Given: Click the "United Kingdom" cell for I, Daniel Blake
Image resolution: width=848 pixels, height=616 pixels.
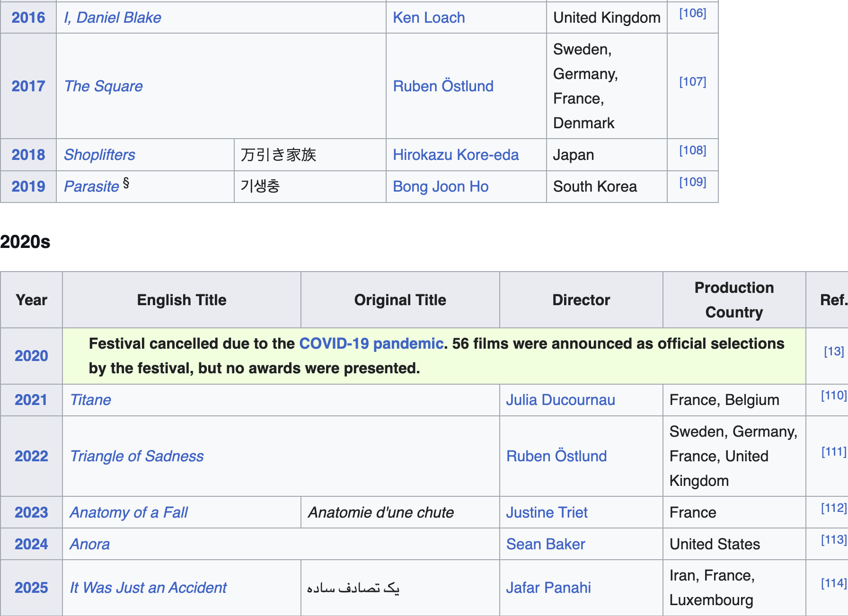Looking at the screenshot, I should (607, 18).
